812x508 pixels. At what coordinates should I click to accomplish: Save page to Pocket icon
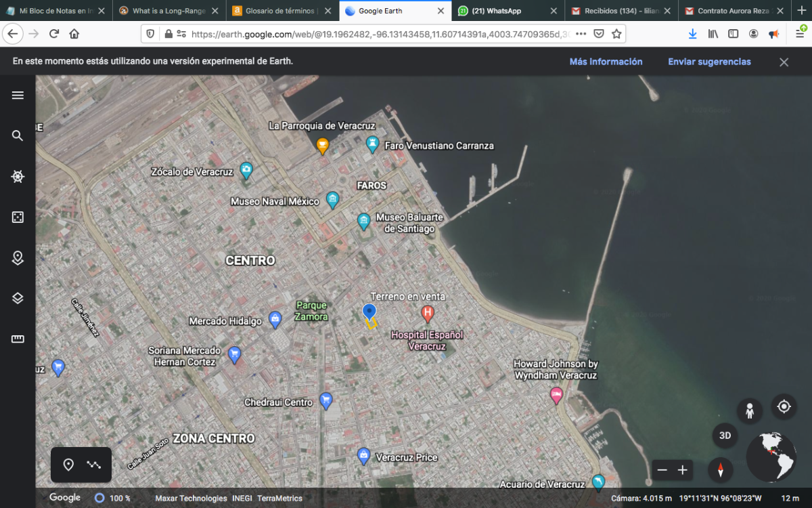[x=599, y=34]
